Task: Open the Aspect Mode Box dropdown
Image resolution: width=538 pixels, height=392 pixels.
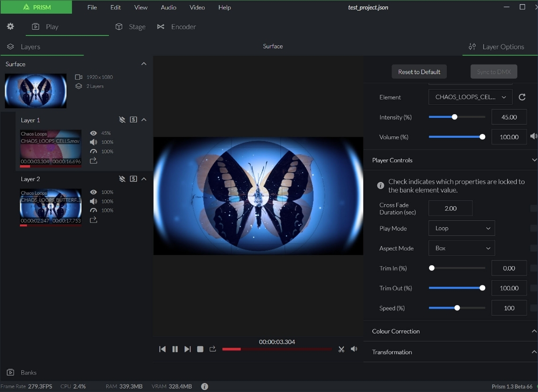Action: pos(462,248)
